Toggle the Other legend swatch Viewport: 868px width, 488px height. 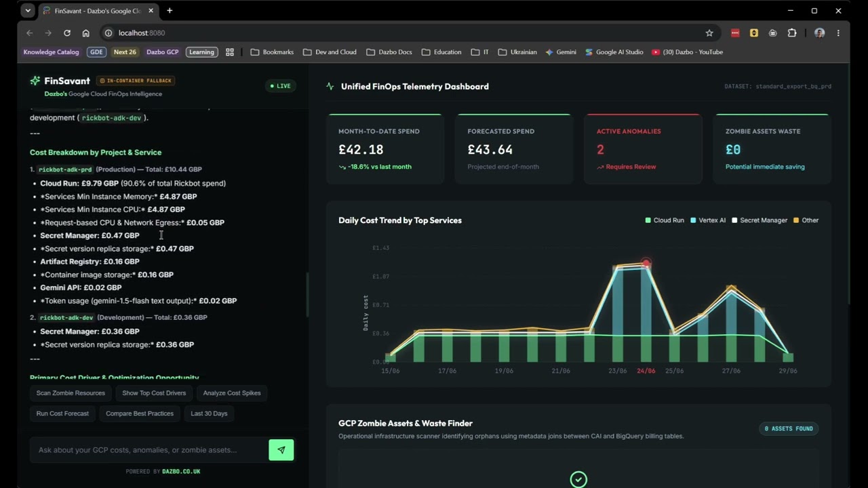pos(797,220)
